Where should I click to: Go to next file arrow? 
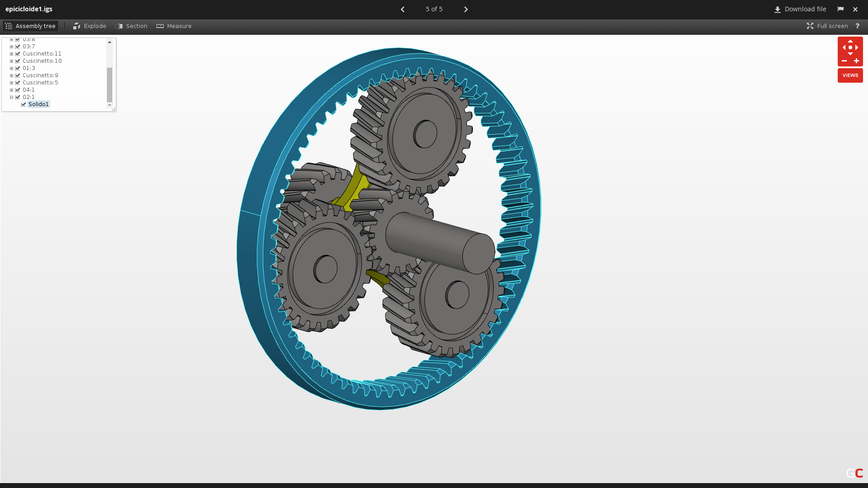coord(466,9)
